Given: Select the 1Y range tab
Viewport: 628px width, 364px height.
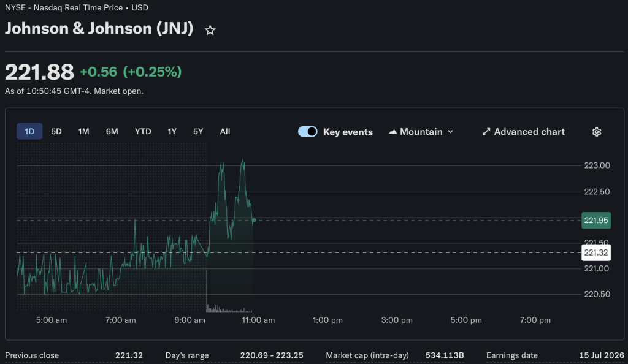Looking at the screenshot, I should (172, 131).
